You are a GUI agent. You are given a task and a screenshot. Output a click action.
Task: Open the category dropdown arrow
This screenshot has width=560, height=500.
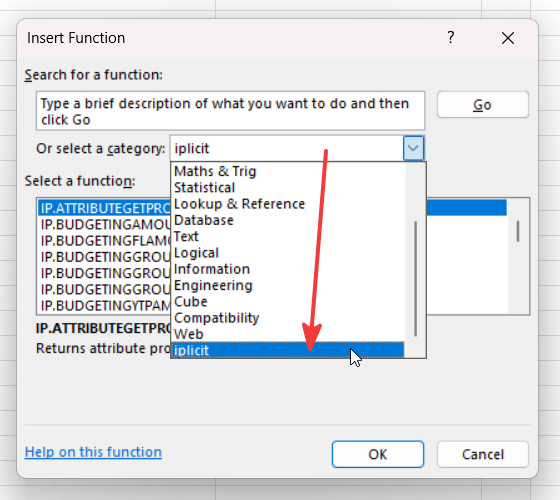[x=414, y=148]
